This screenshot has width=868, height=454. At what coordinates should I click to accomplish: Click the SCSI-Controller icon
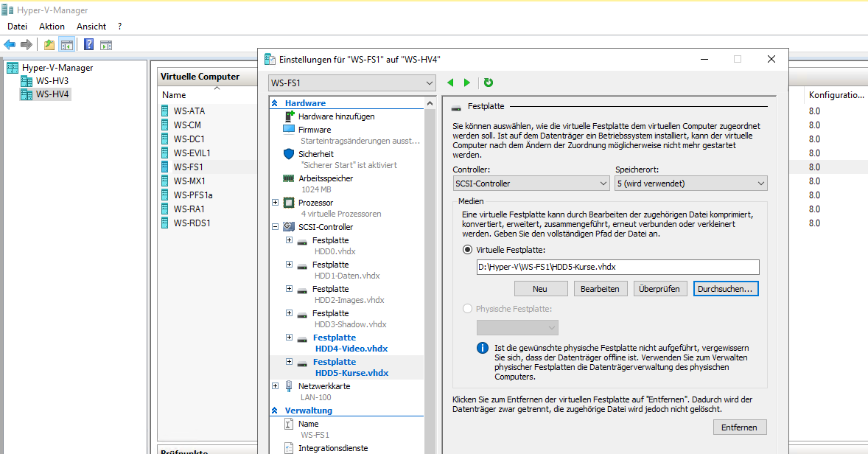[x=289, y=227]
